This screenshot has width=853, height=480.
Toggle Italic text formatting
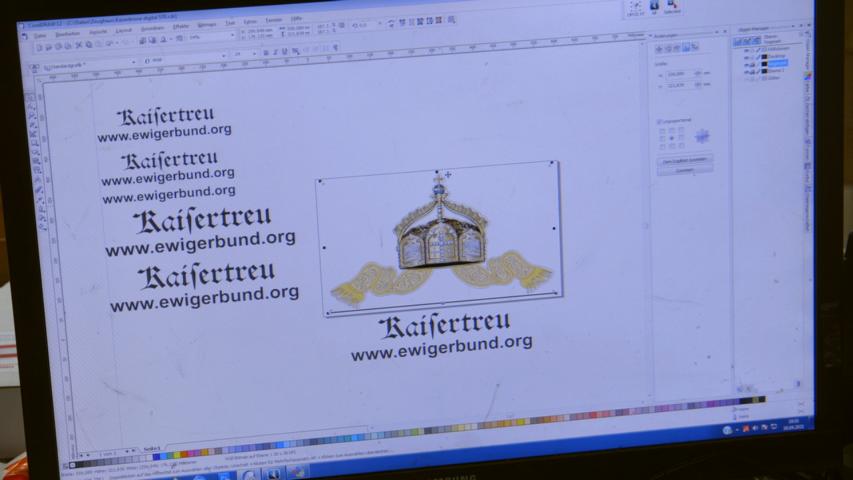click(x=275, y=52)
